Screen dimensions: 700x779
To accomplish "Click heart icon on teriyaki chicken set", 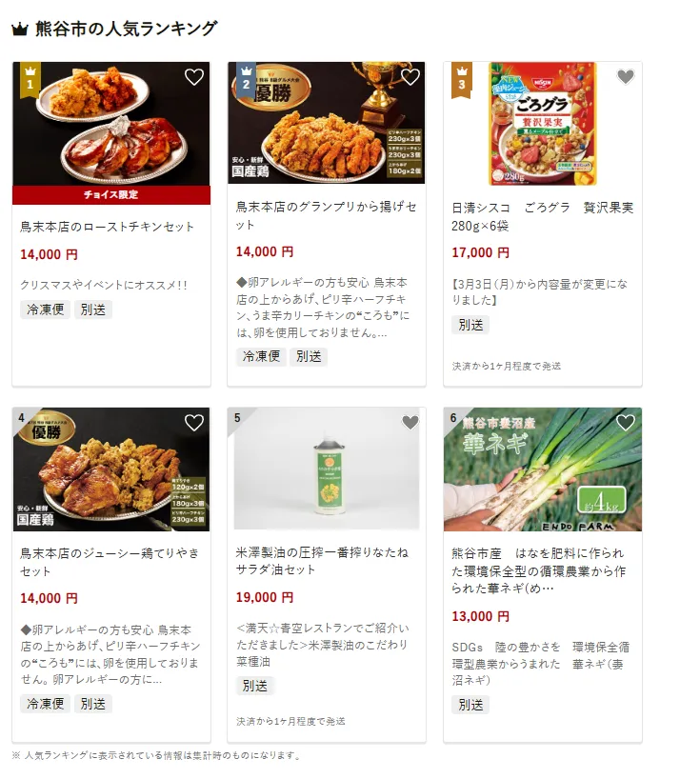I will click(x=193, y=423).
